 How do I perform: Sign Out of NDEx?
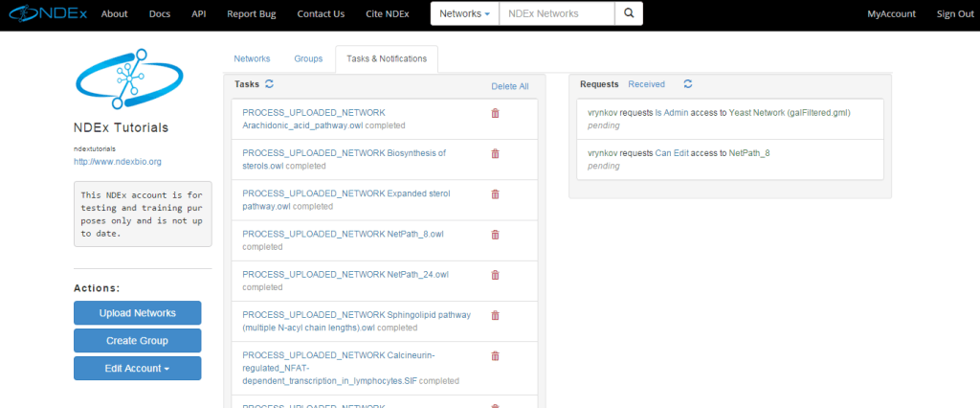(x=955, y=13)
